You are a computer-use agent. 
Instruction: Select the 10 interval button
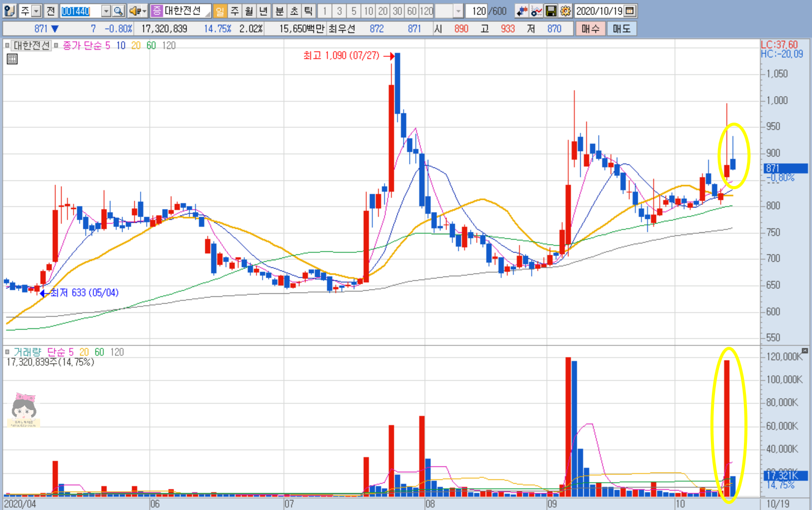point(368,11)
